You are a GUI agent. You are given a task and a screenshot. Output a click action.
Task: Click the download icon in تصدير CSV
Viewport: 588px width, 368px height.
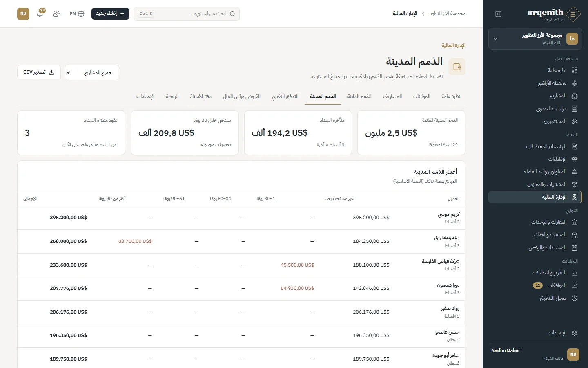tap(52, 72)
